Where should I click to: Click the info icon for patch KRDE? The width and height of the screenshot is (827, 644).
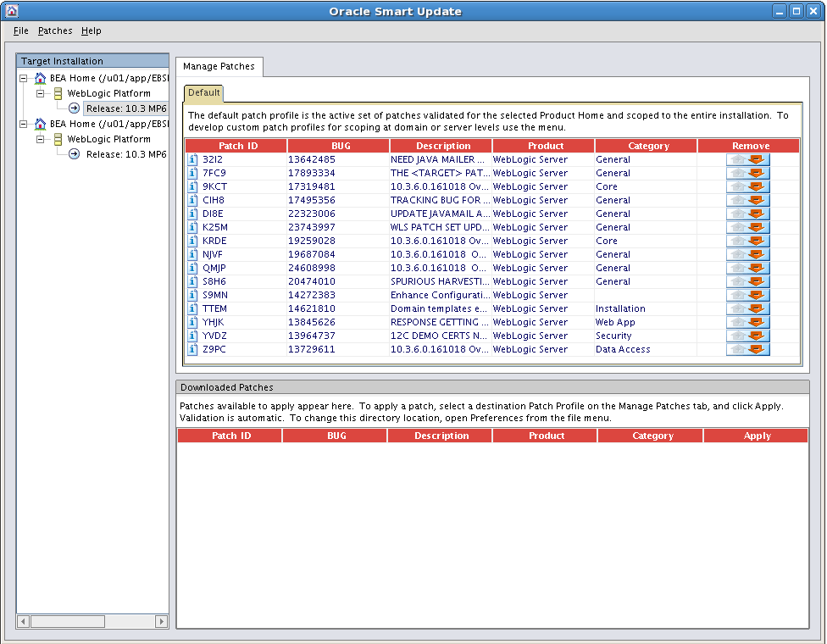pos(193,241)
